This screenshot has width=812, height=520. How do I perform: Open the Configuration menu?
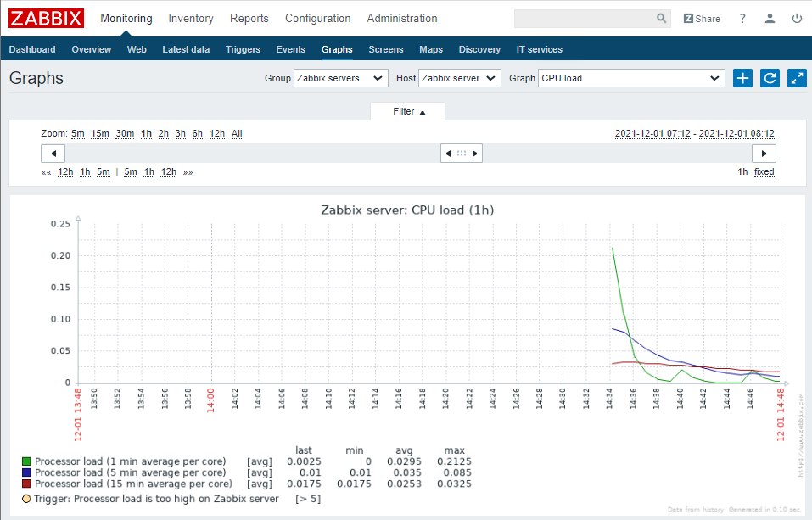tap(318, 18)
